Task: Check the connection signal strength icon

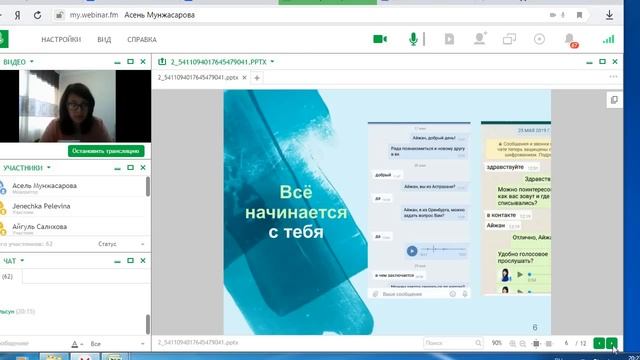Action: coord(608,39)
